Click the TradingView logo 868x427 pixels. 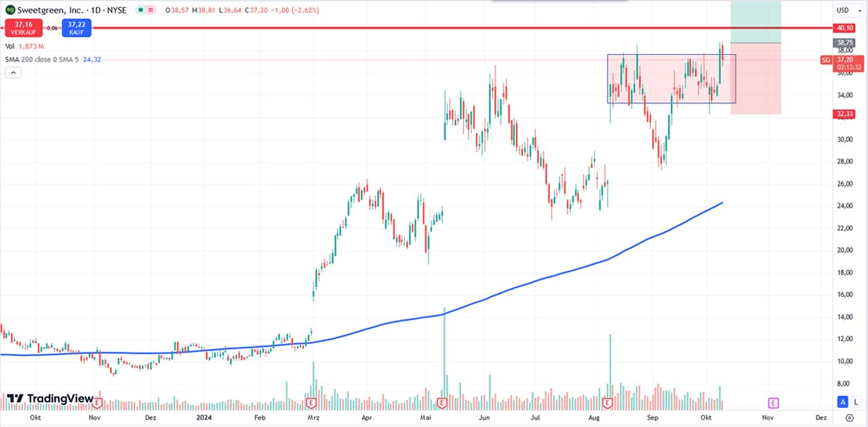tap(50, 399)
